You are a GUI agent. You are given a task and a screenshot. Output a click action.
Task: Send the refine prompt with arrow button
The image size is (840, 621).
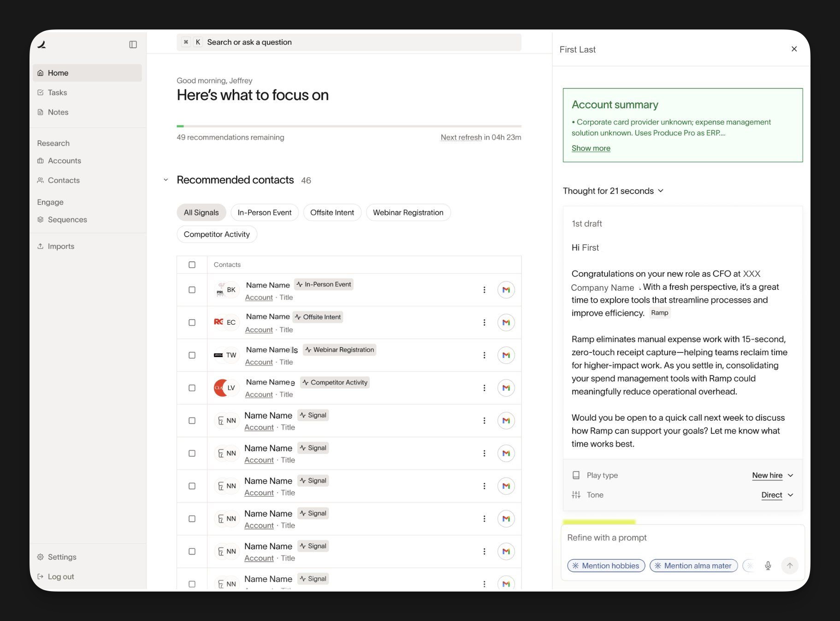[789, 566]
